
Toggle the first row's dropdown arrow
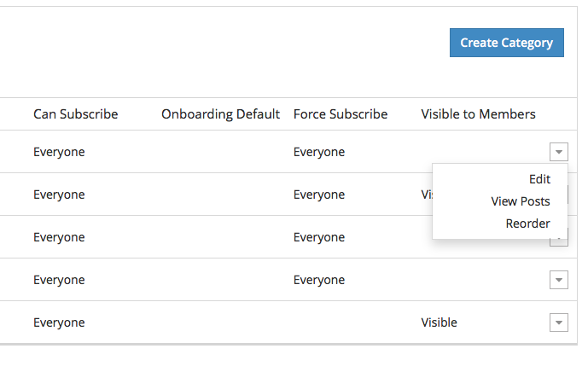point(559,152)
